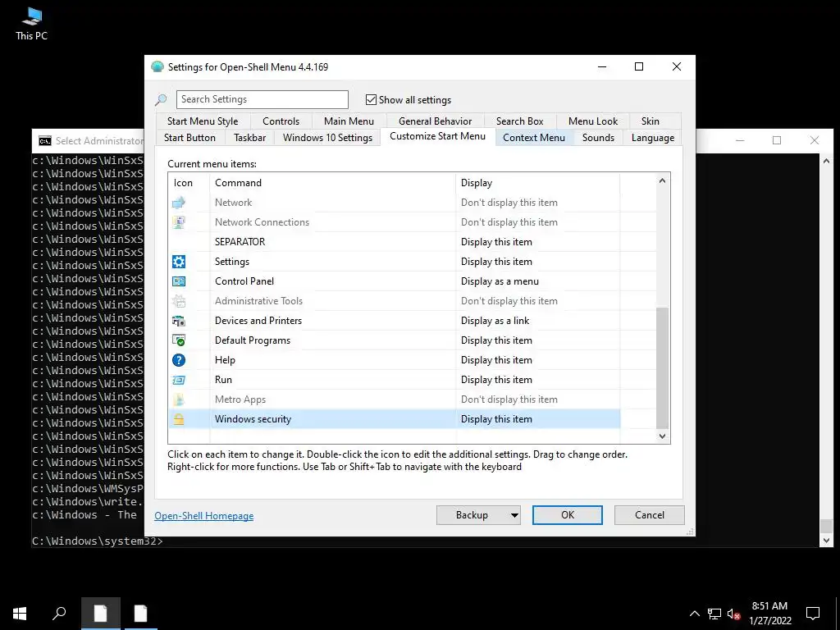Click the menu items list scrollbar thumb

click(663, 368)
